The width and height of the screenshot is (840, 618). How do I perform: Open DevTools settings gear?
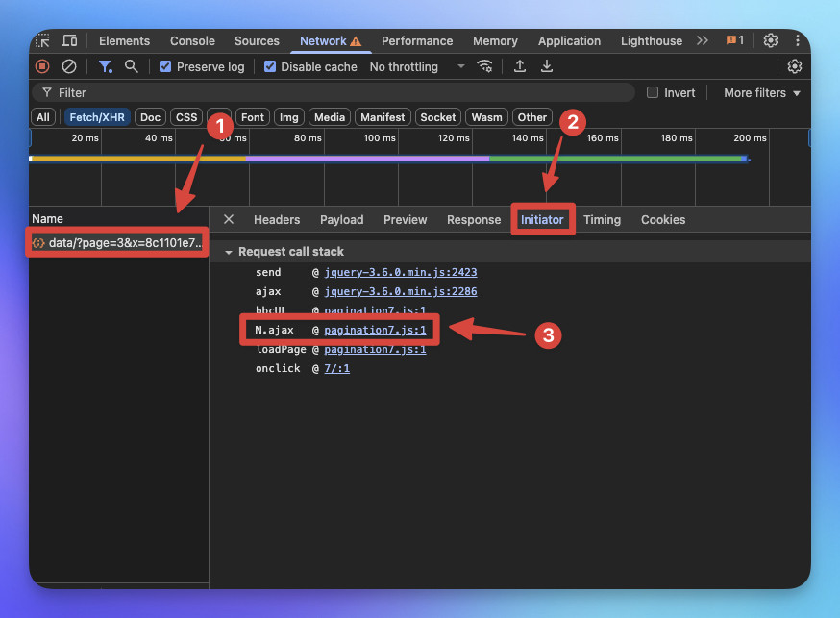(x=771, y=40)
